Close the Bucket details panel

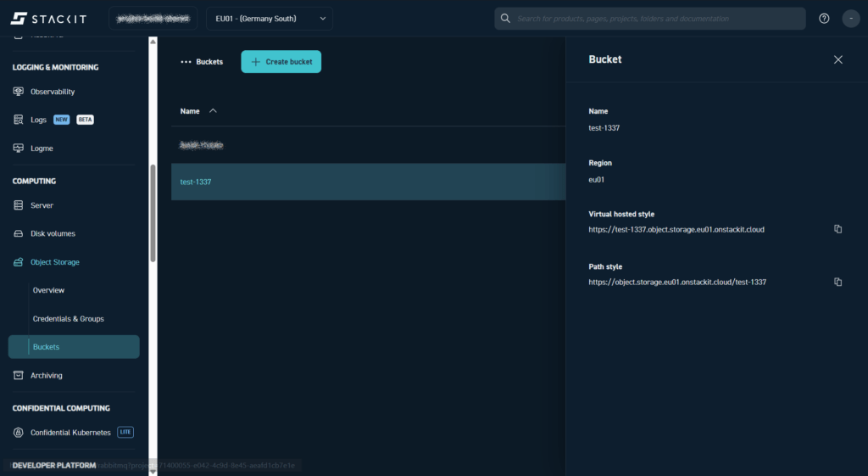[x=838, y=59]
